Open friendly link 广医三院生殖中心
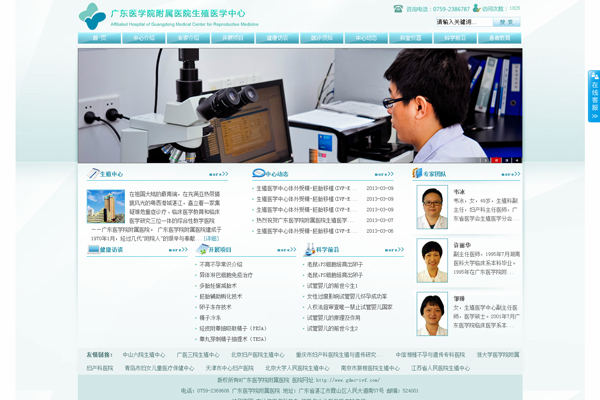This screenshot has width=600, height=400. coord(198,355)
